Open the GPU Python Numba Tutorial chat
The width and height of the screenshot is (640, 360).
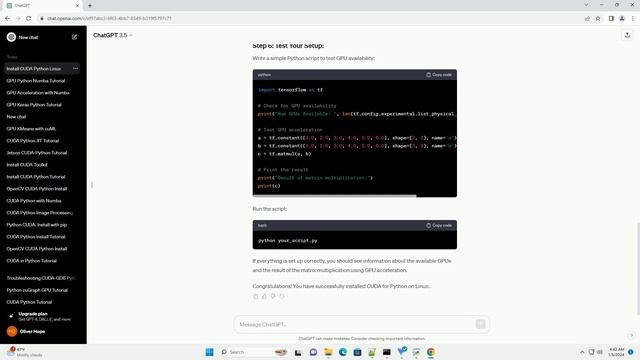tap(36, 81)
